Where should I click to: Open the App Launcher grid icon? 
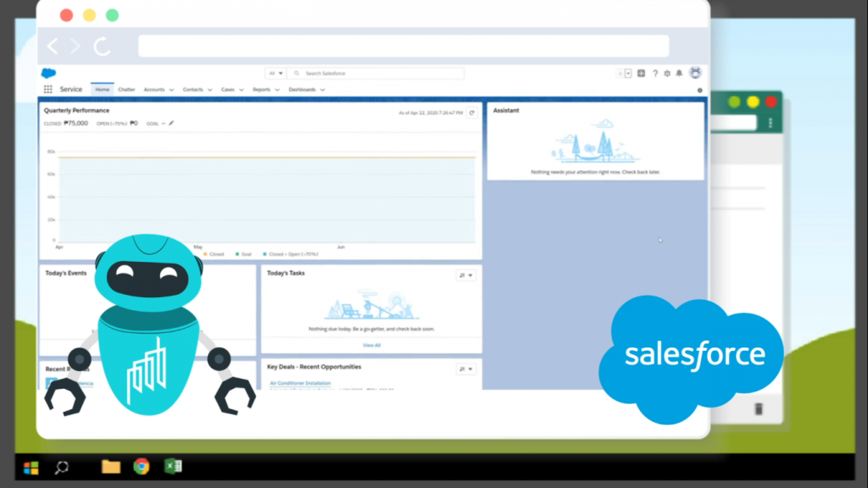(x=48, y=89)
